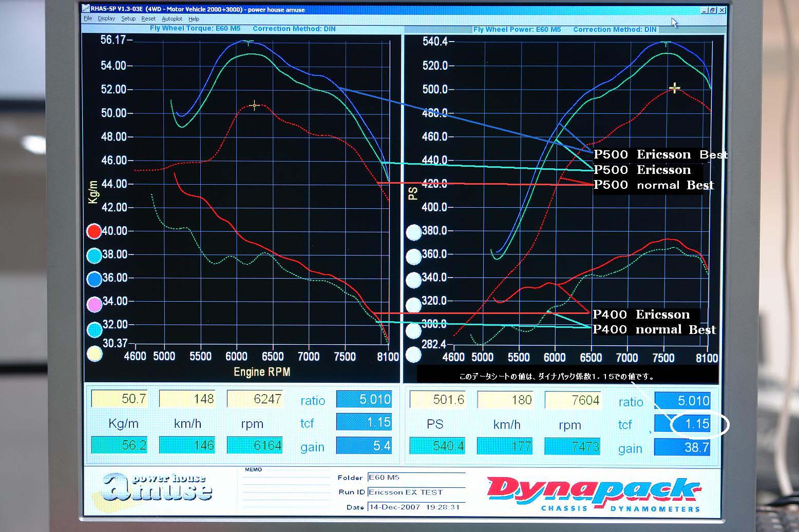This screenshot has height=532, width=799.
Task: Click the Run ID field Ericsson EX TEST
Action: [416, 492]
